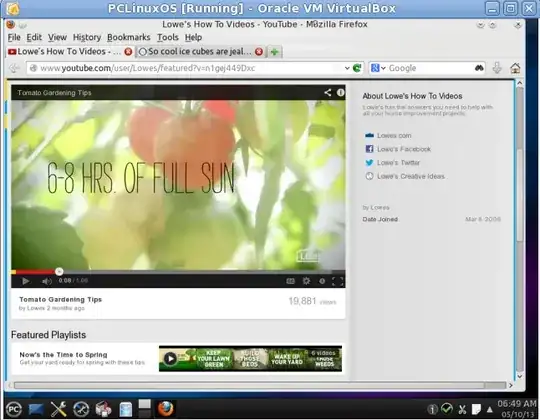Close the Lowe's How To Videos tab
Screen dimensions: 540x420
(128, 52)
